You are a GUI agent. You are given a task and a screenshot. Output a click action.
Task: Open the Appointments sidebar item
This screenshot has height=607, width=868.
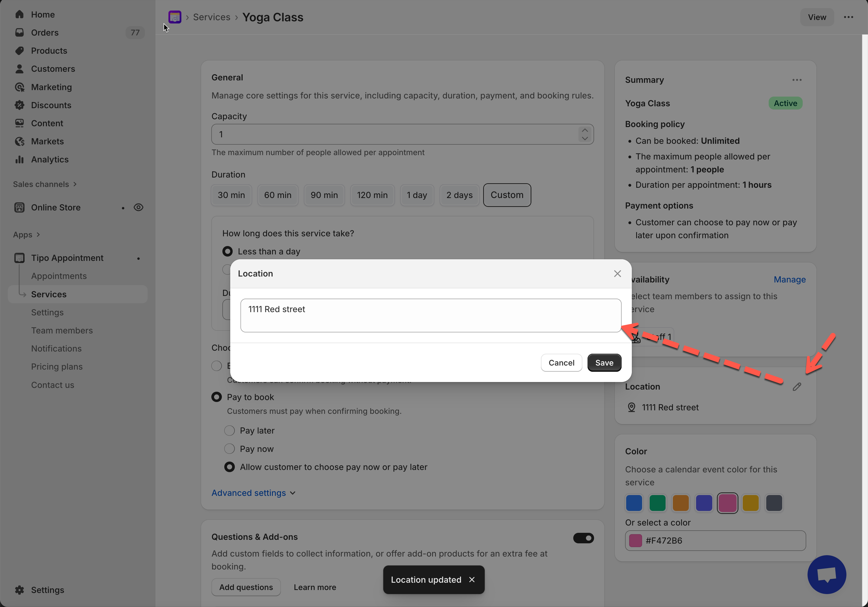[x=59, y=276]
